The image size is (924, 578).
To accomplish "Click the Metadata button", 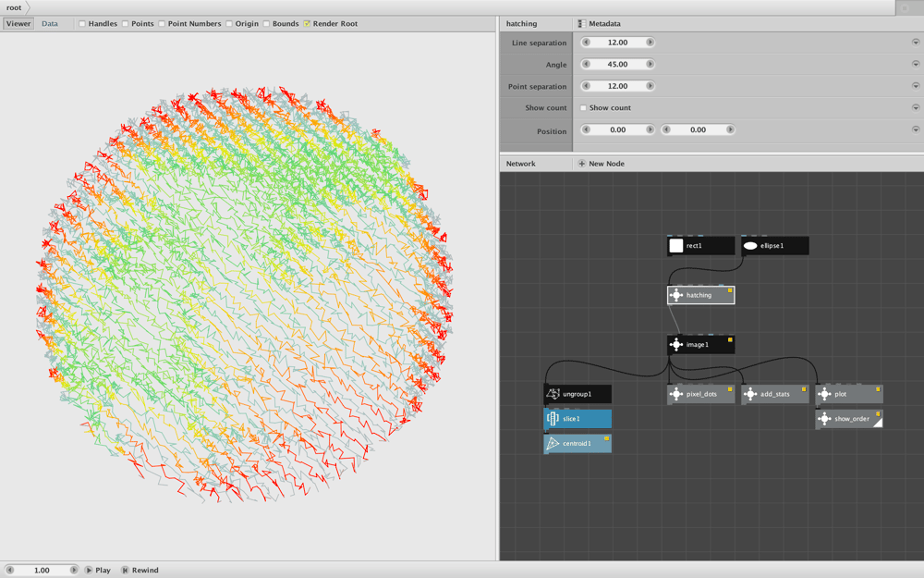I will pos(599,24).
